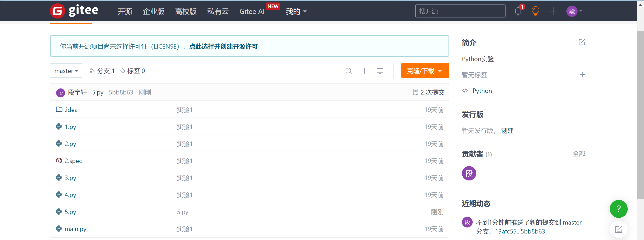Screen dimensions: 644x240
Task: Click the scrollbar up arrow
Action: pos(640,4)
